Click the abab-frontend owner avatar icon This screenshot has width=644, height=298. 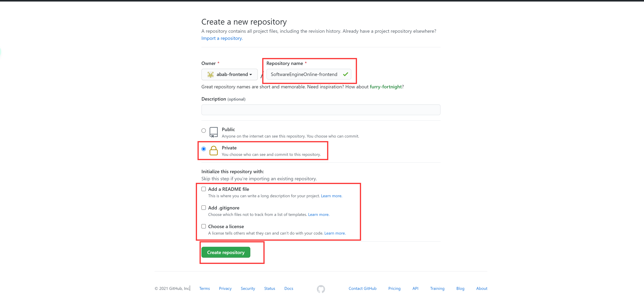tap(210, 74)
